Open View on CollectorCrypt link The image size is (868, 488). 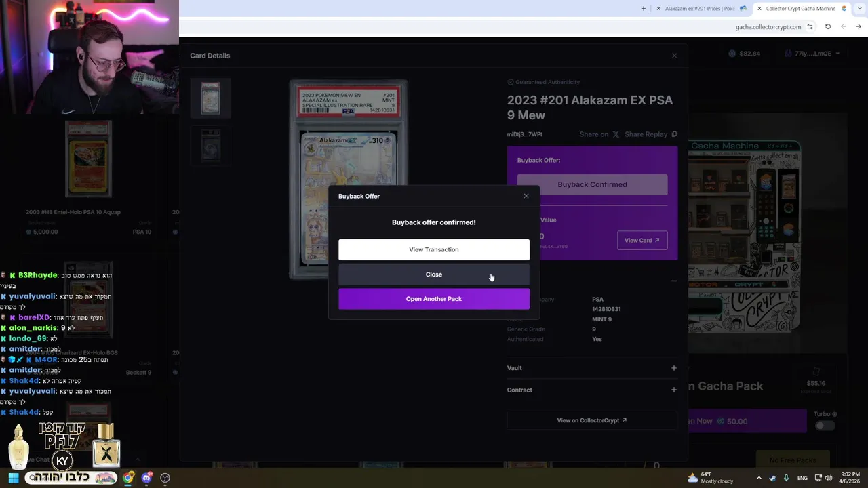coord(592,420)
